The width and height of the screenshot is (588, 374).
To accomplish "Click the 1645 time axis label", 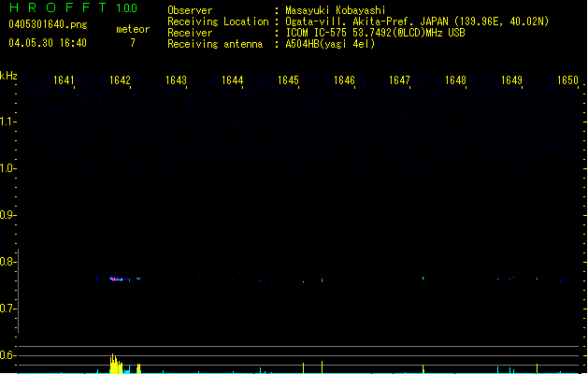I will [288, 80].
